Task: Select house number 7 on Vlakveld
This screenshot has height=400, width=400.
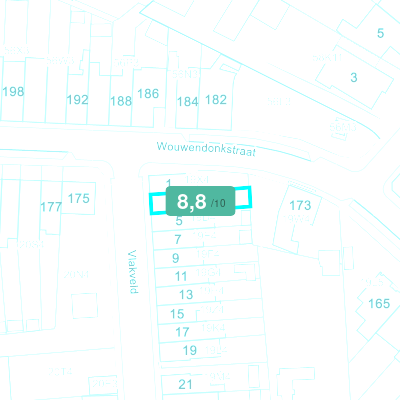Action: coord(178,239)
